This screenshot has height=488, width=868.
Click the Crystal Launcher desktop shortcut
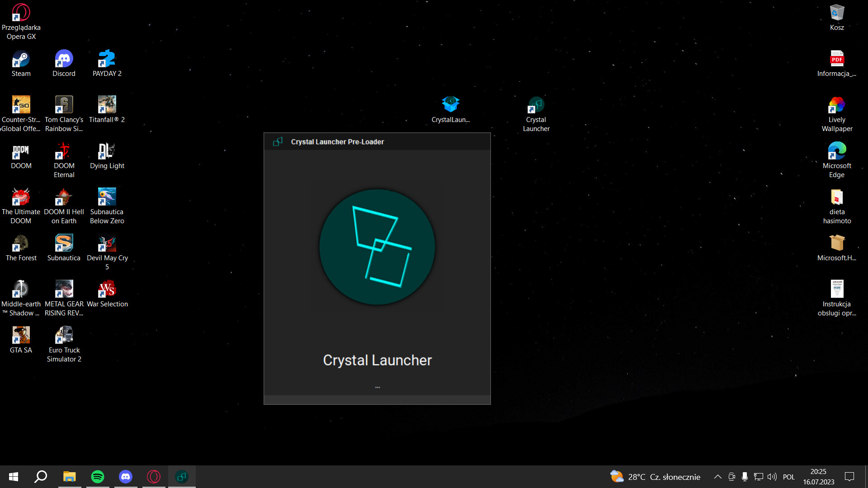click(536, 106)
